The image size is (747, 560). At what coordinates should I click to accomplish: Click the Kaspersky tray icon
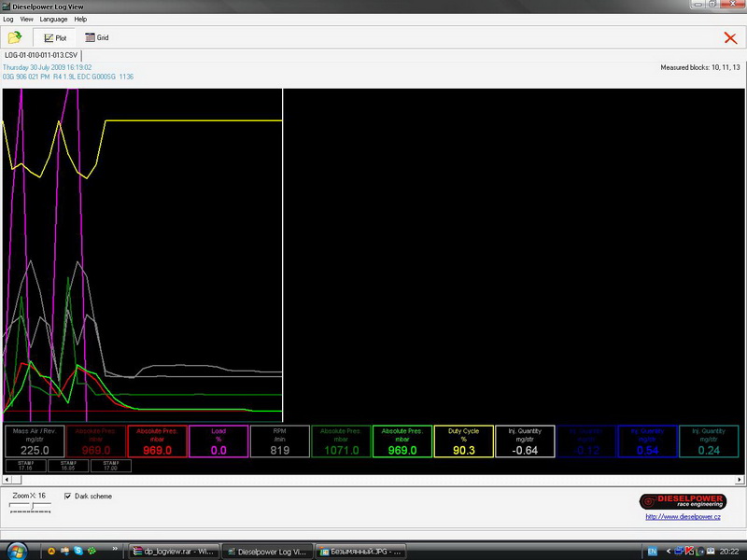689,551
